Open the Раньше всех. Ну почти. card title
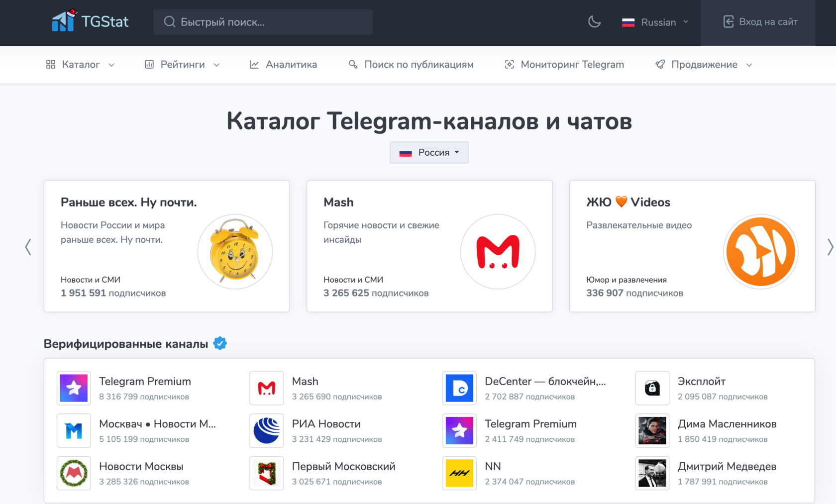The image size is (836, 504). pos(129,202)
